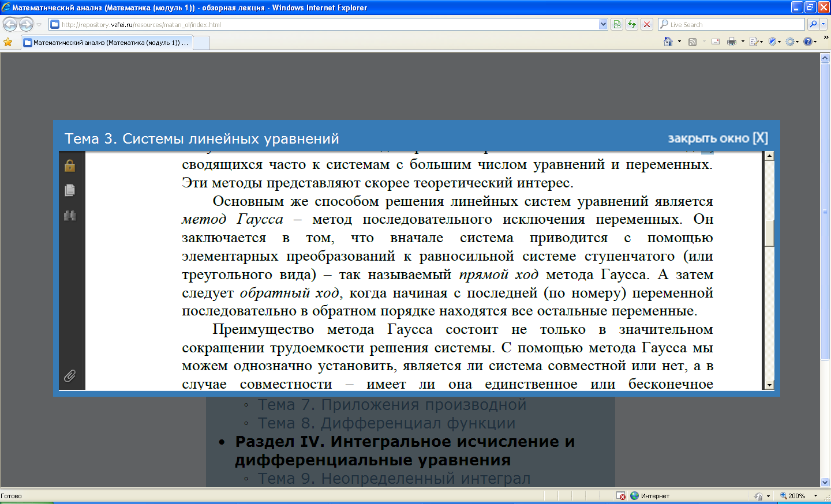Screen dimensions: 831x504
Task: Open the Safety shield menu
Action: coord(774,42)
